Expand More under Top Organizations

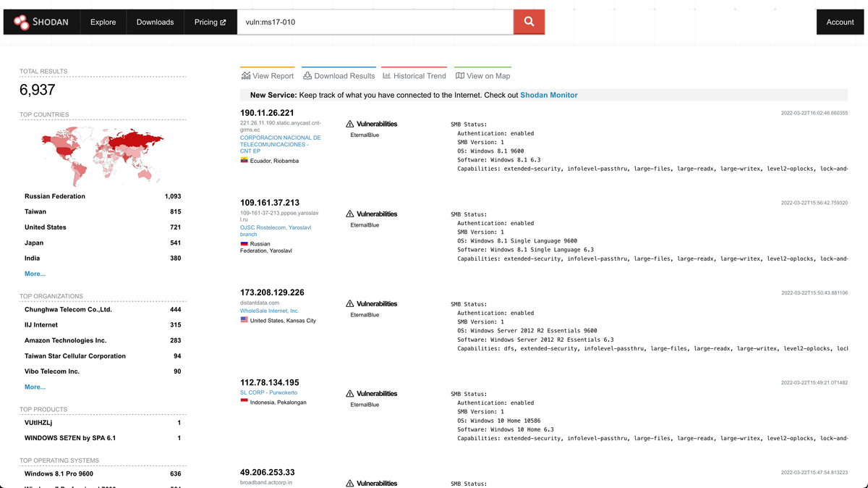coord(35,387)
